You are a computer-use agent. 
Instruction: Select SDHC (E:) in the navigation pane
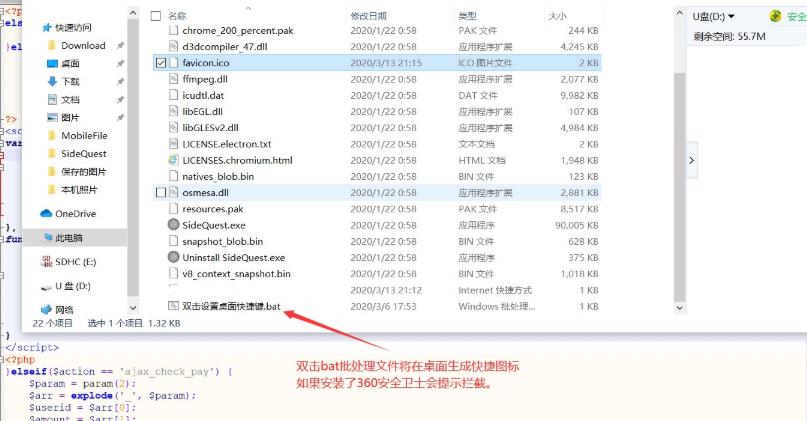click(x=76, y=261)
